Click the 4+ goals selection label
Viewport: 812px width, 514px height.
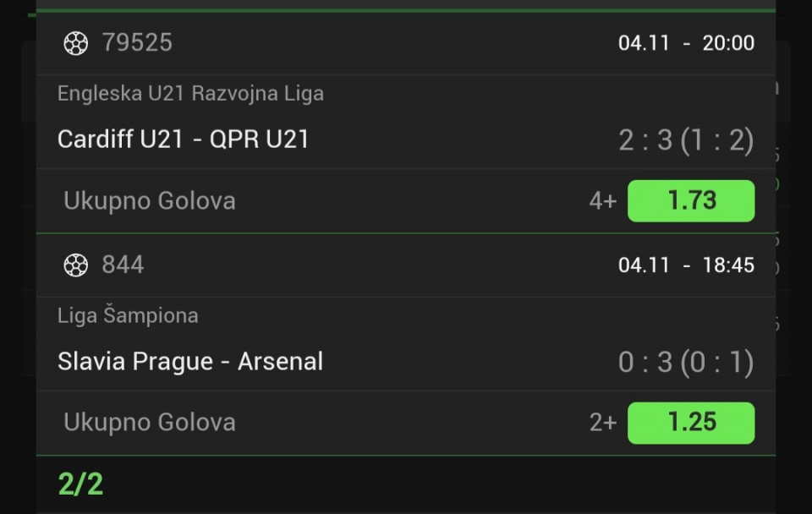pyautogui.click(x=603, y=201)
